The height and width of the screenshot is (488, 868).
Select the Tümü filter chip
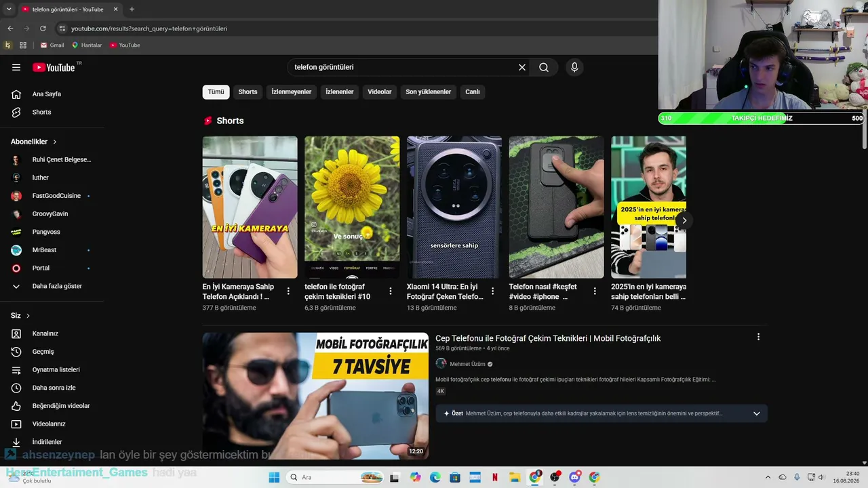coord(216,92)
